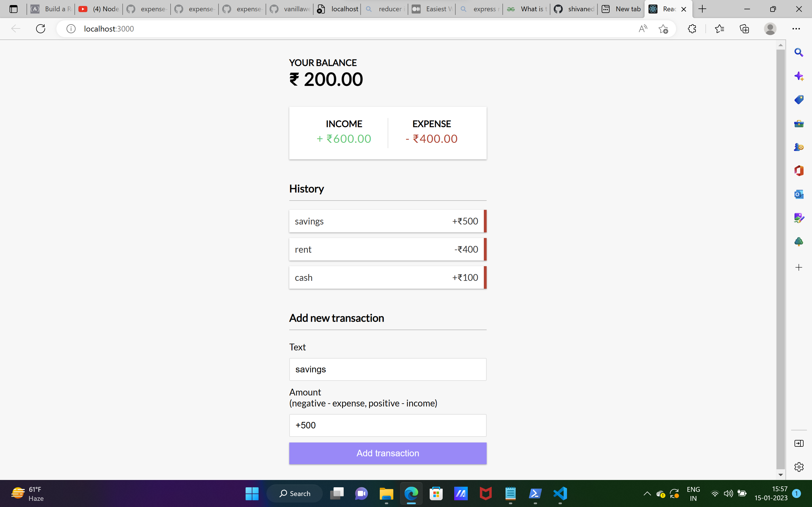This screenshot has height=507, width=812.
Task: Start Read aloud for this page
Action: (643, 29)
